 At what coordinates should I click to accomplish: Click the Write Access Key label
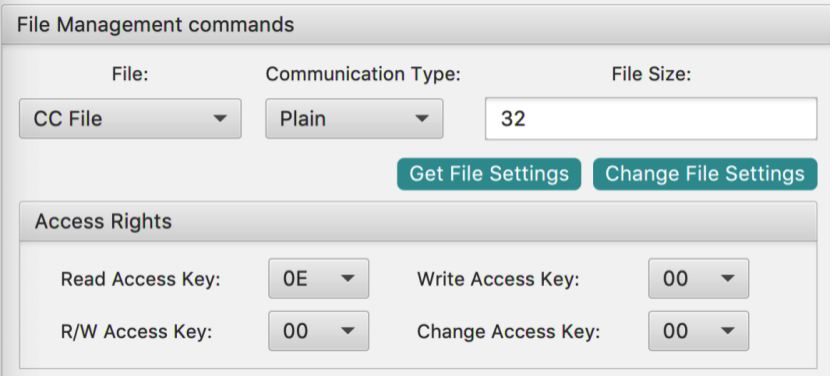pos(498,279)
